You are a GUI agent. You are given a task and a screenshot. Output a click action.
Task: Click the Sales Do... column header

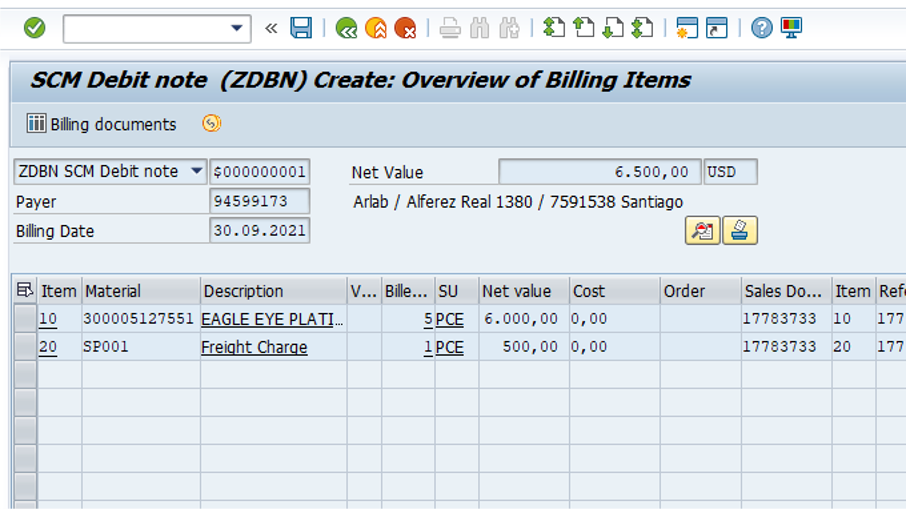(786, 291)
